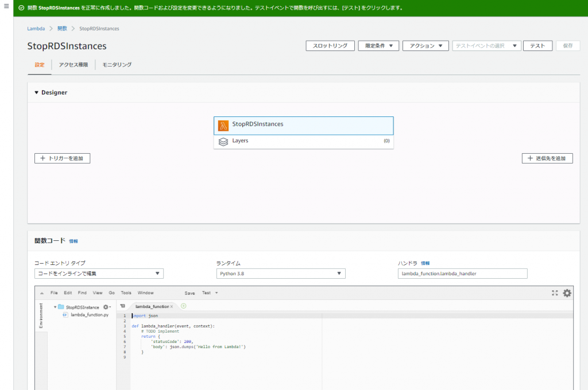Open the コード エントリ タイプ dropdown
Image resolution: width=588 pixels, height=390 pixels.
click(x=99, y=274)
